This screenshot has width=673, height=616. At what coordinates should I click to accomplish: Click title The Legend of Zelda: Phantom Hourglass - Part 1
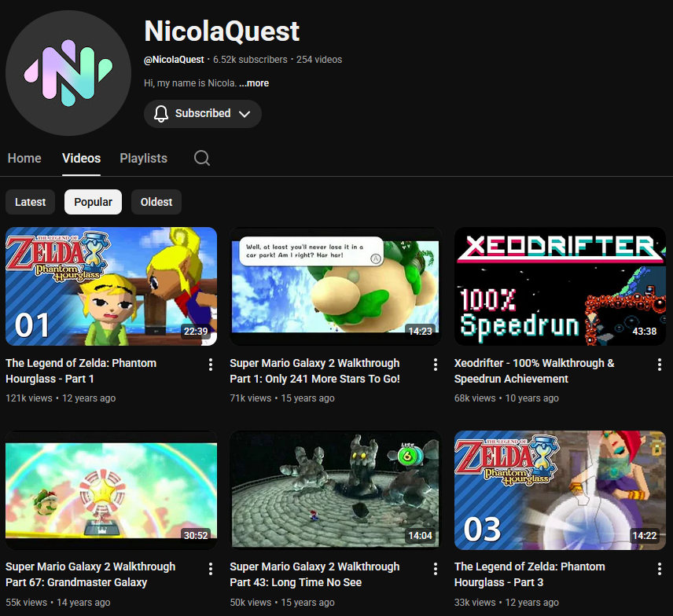point(81,371)
